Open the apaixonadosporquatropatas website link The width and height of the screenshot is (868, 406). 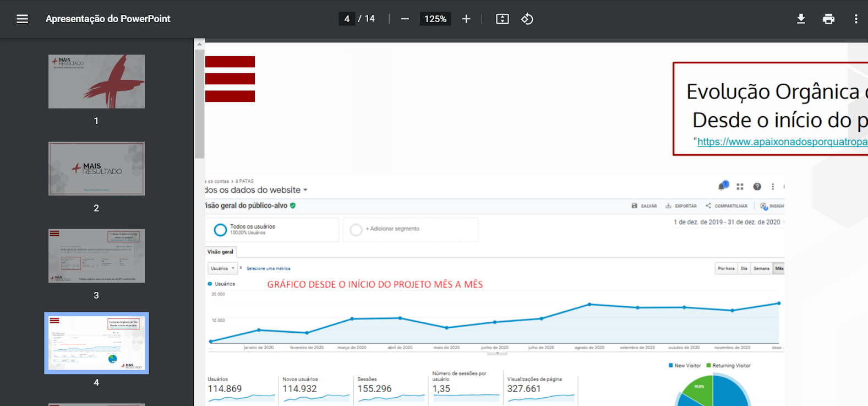(x=782, y=142)
